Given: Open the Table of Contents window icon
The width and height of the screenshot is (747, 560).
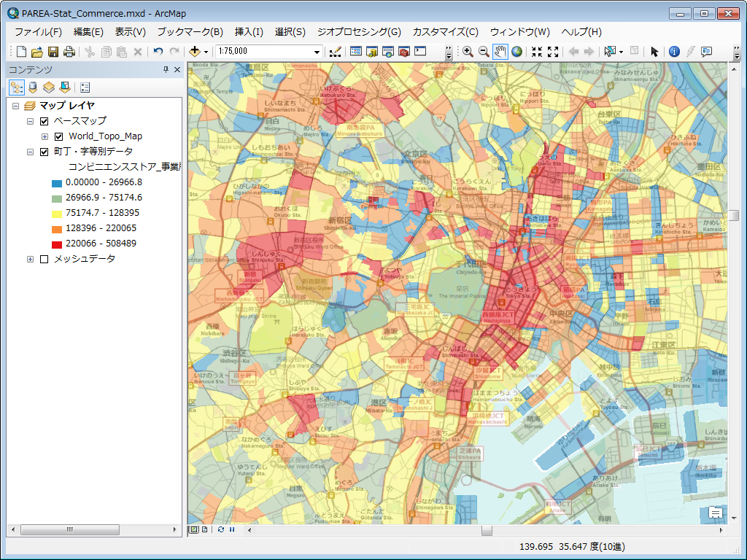Looking at the screenshot, I should point(356,52).
